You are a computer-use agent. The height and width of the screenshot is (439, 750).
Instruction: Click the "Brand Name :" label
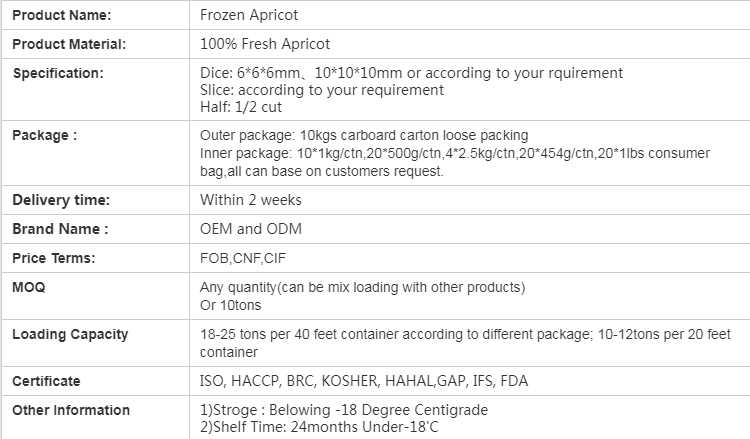60,229
